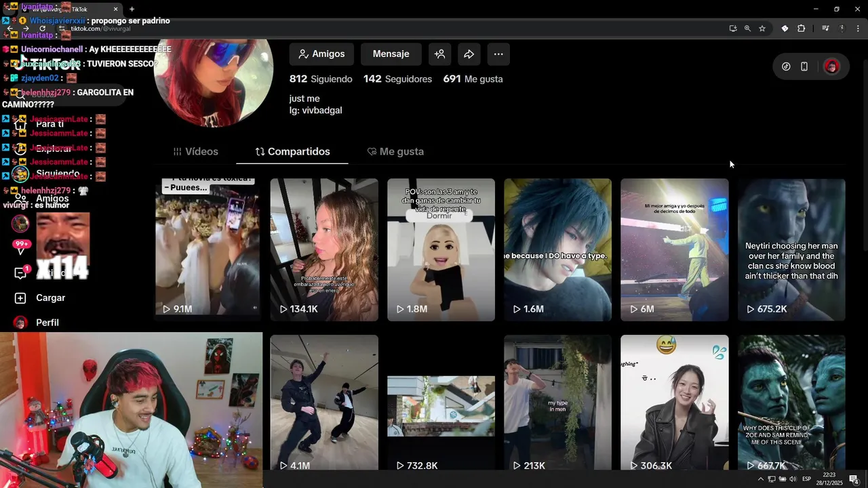Click the browser profile avatar in toolbar
The height and width of the screenshot is (488, 868).
click(x=842, y=28)
